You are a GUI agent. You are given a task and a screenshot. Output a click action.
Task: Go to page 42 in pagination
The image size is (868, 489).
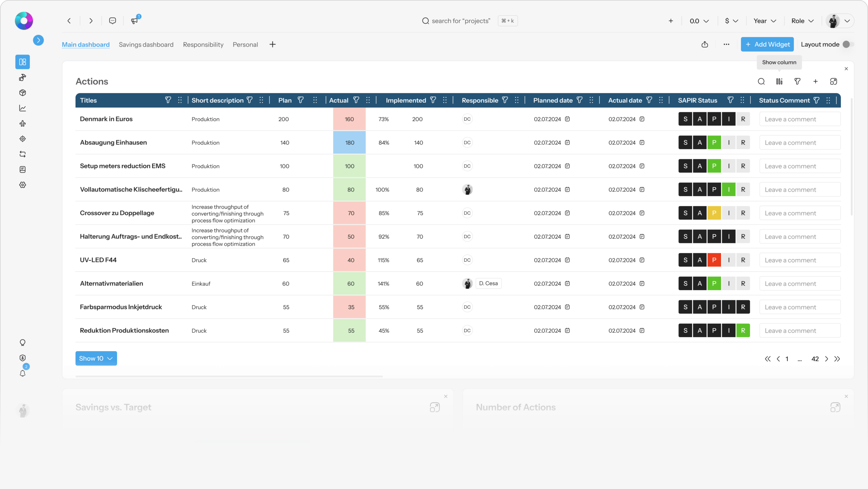click(x=815, y=359)
